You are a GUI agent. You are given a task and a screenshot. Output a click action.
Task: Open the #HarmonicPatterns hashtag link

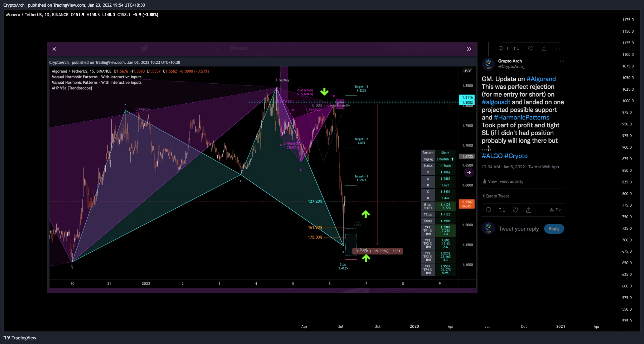click(521, 118)
